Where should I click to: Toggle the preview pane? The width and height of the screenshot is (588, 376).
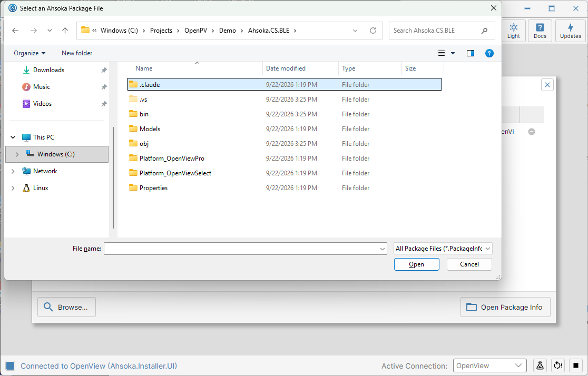(x=471, y=53)
